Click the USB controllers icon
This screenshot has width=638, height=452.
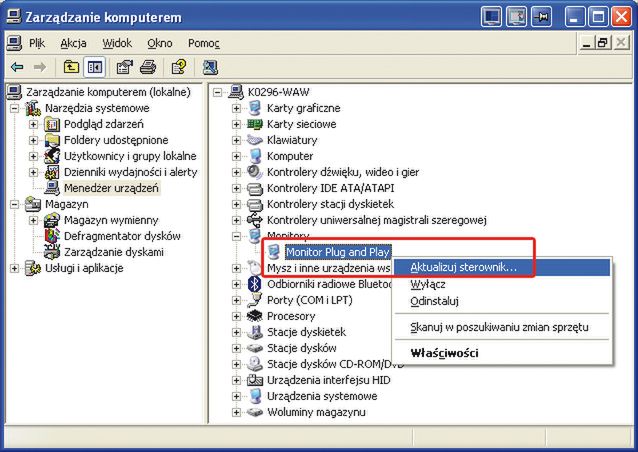[255, 220]
